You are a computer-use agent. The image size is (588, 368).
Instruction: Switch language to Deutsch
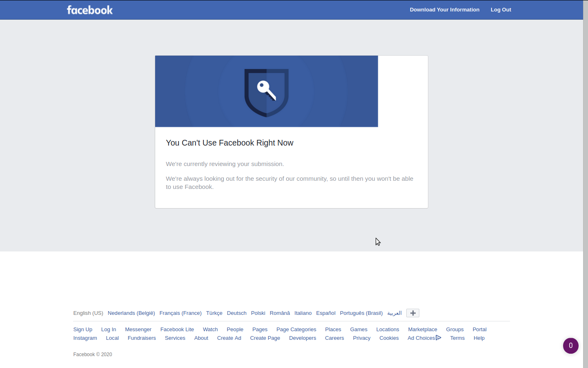coord(237,313)
